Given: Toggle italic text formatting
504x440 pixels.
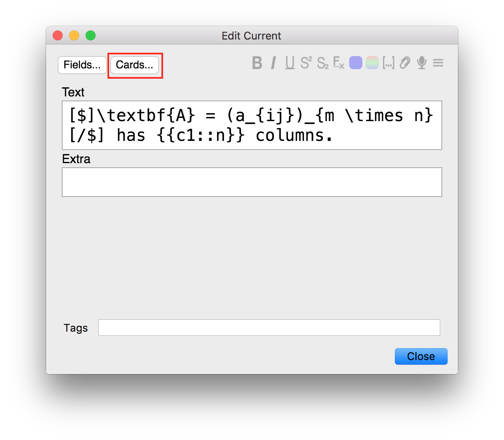Looking at the screenshot, I should [273, 63].
